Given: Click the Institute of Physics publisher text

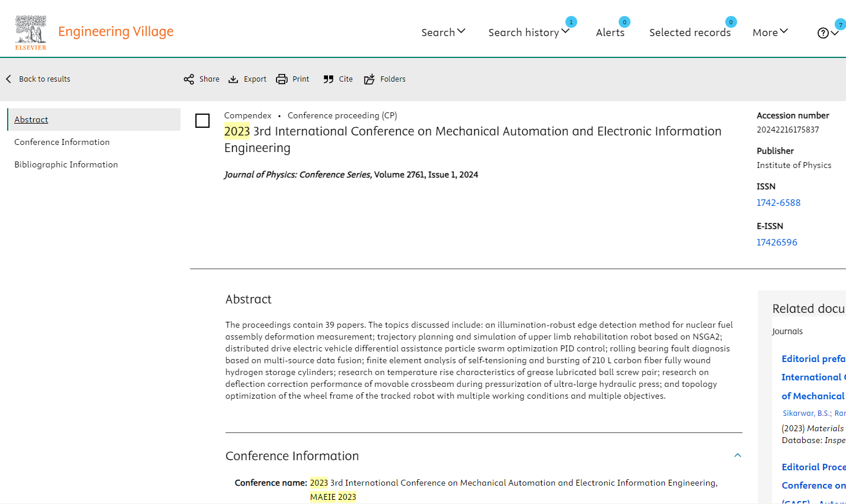Looking at the screenshot, I should (x=794, y=165).
